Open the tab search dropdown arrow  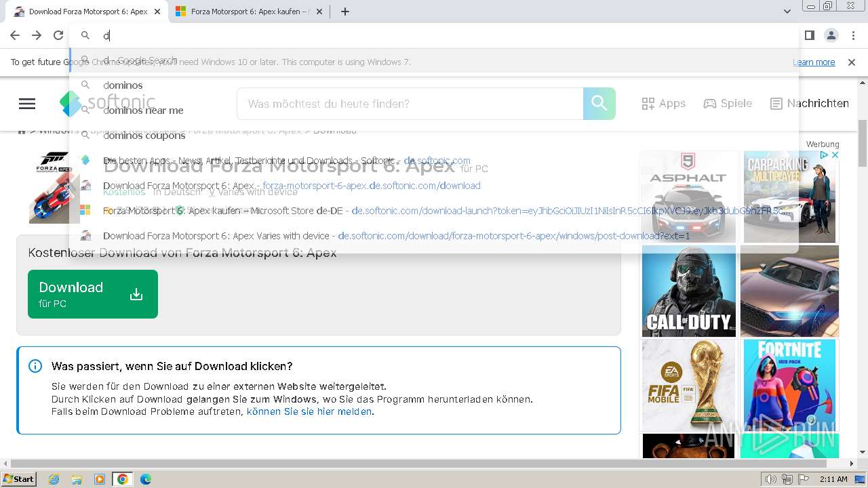click(x=787, y=12)
